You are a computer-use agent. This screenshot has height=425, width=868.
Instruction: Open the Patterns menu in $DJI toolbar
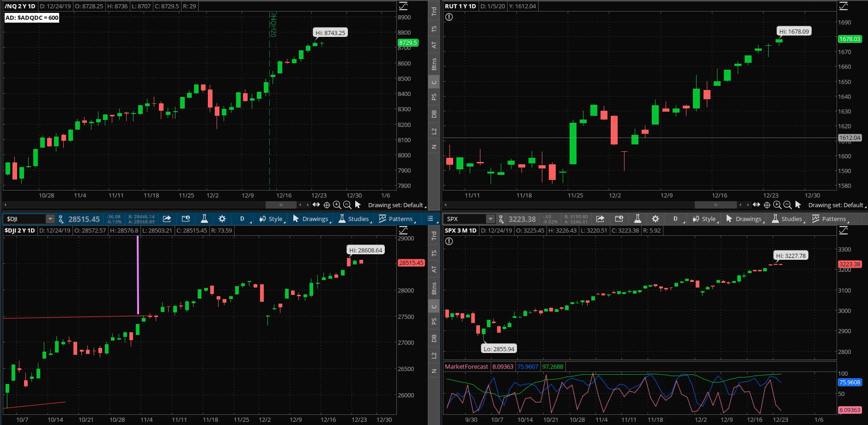[396, 219]
